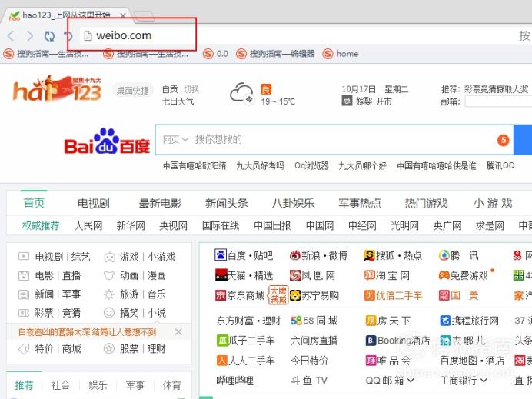Click 切换 to change city
Viewport: 532px width, 399px height.
point(191,89)
